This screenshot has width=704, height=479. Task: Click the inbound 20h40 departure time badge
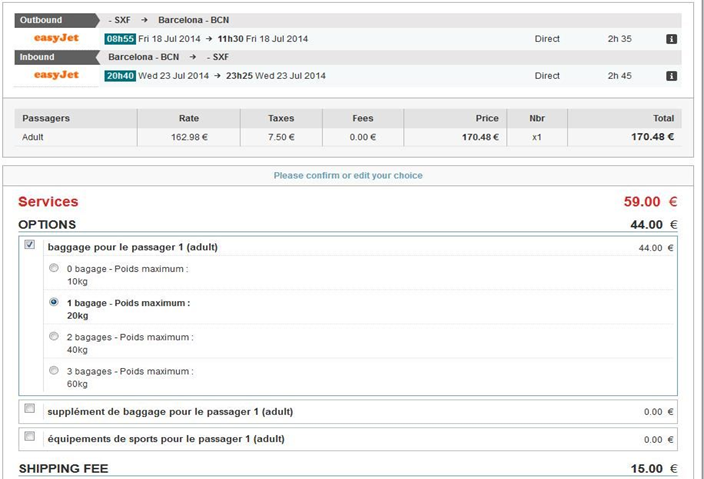coord(119,76)
